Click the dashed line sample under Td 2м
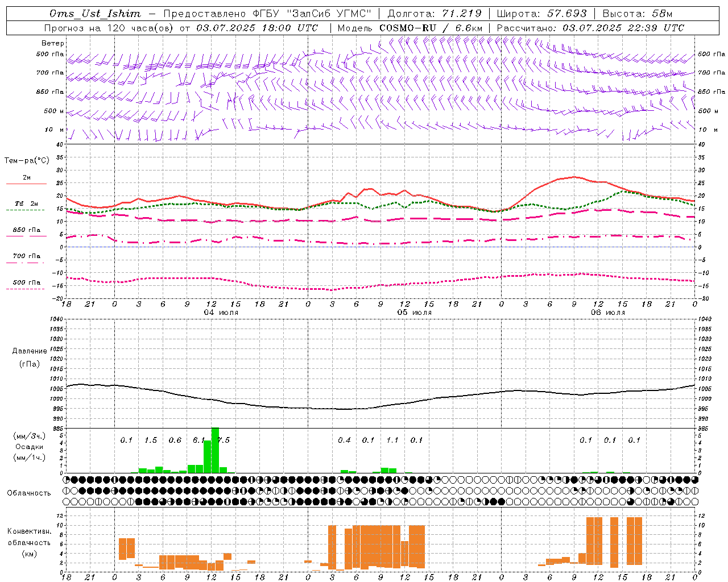This screenshot has width=728, height=582. coord(25,210)
